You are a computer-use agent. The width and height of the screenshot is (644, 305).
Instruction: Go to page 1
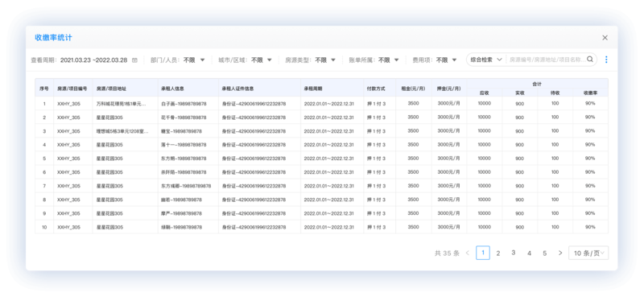tap(483, 253)
